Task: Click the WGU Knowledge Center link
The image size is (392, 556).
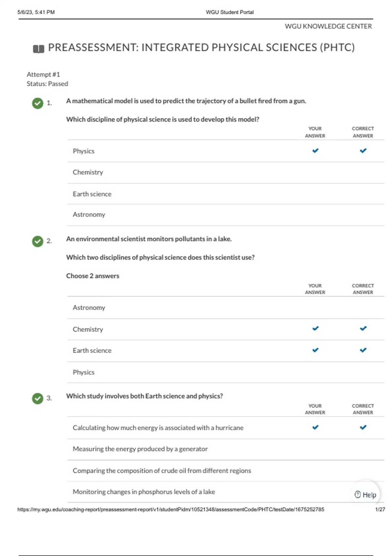Action: [x=328, y=26]
